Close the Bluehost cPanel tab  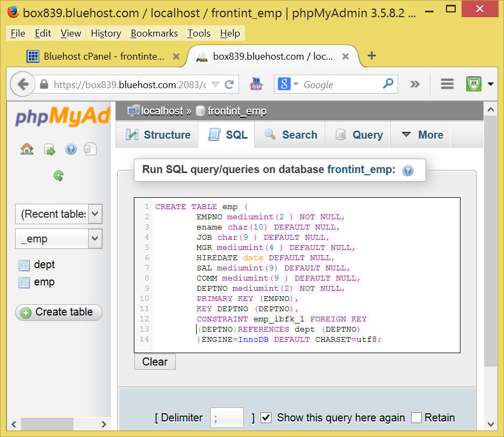pyautogui.click(x=176, y=56)
